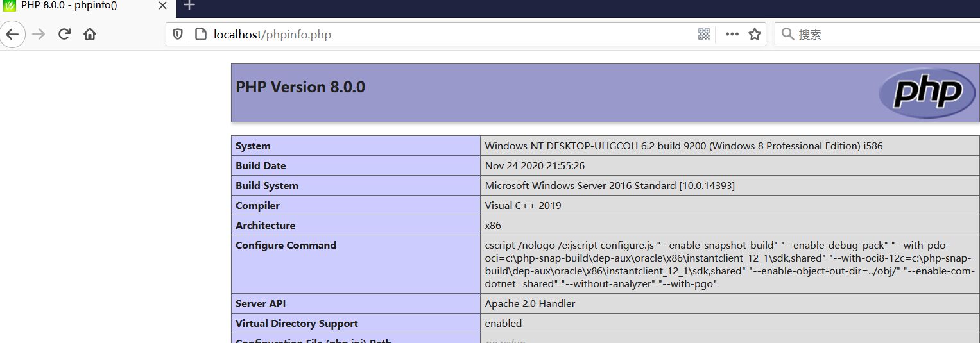Click the Configure Command row label
980x343 pixels.
286,246
